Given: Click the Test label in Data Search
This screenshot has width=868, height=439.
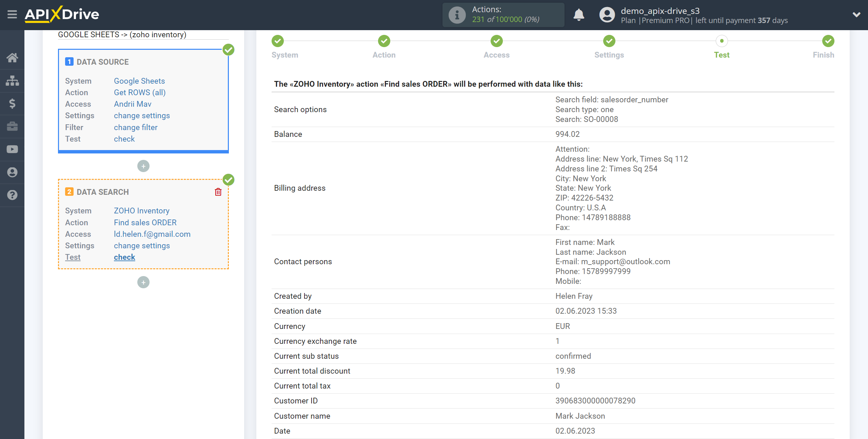Looking at the screenshot, I should pos(73,257).
